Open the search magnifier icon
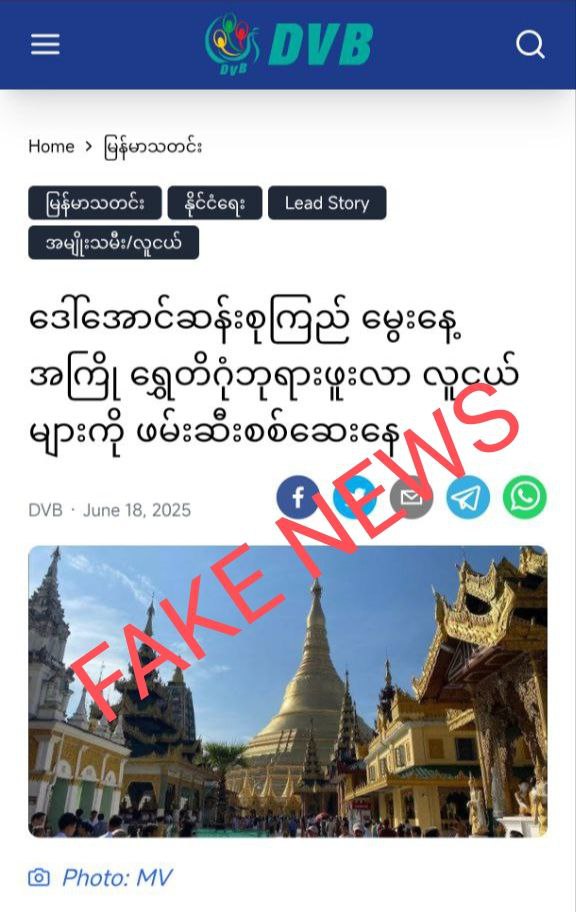576x912 pixels. (x=530, y=44)
